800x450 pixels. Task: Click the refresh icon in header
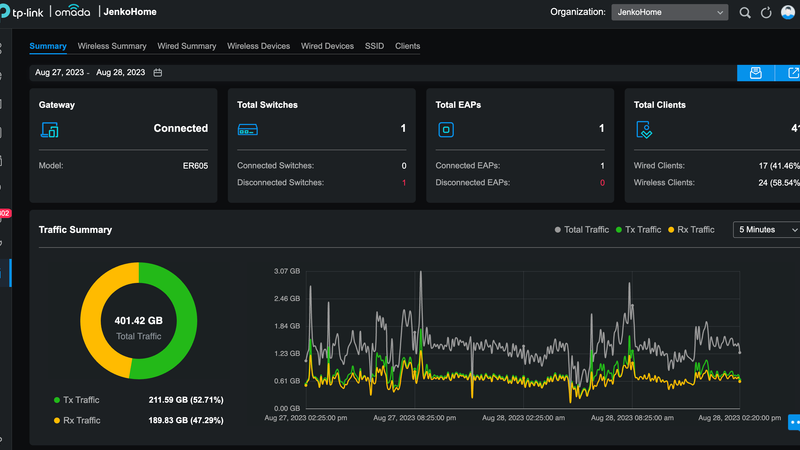click(766, 13)
